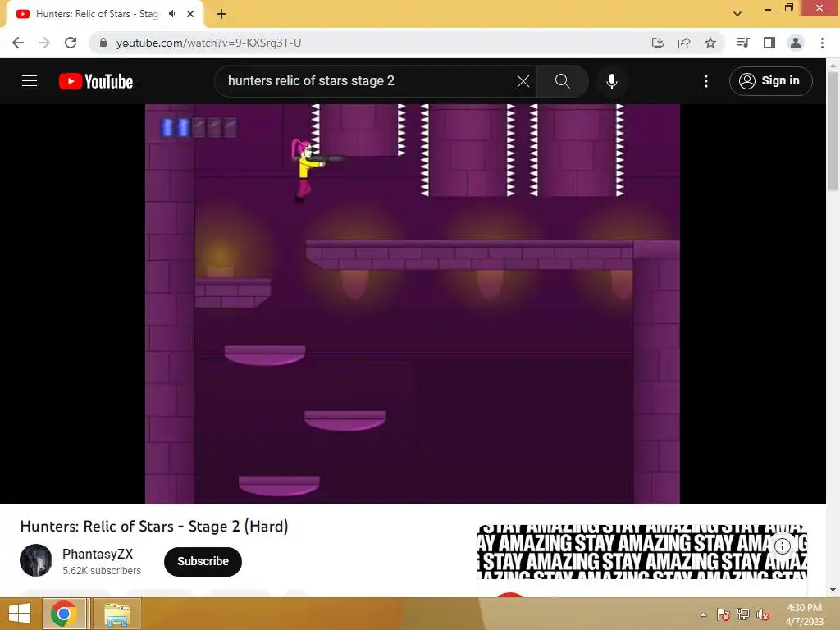Screen dimensions: 840x630
Task: Show hidden tray icons arrow
Action: 703,614
